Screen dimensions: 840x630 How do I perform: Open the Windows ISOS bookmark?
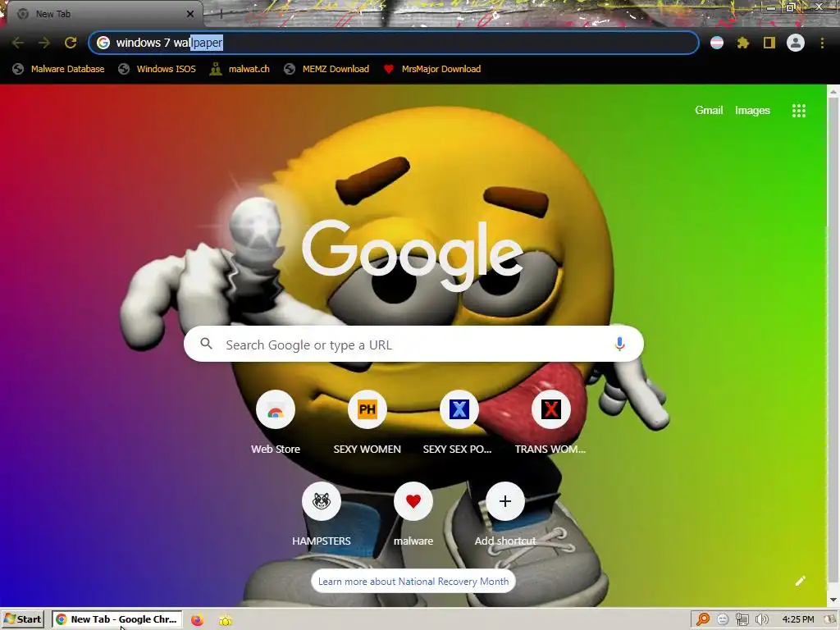(x=157, y=69)
